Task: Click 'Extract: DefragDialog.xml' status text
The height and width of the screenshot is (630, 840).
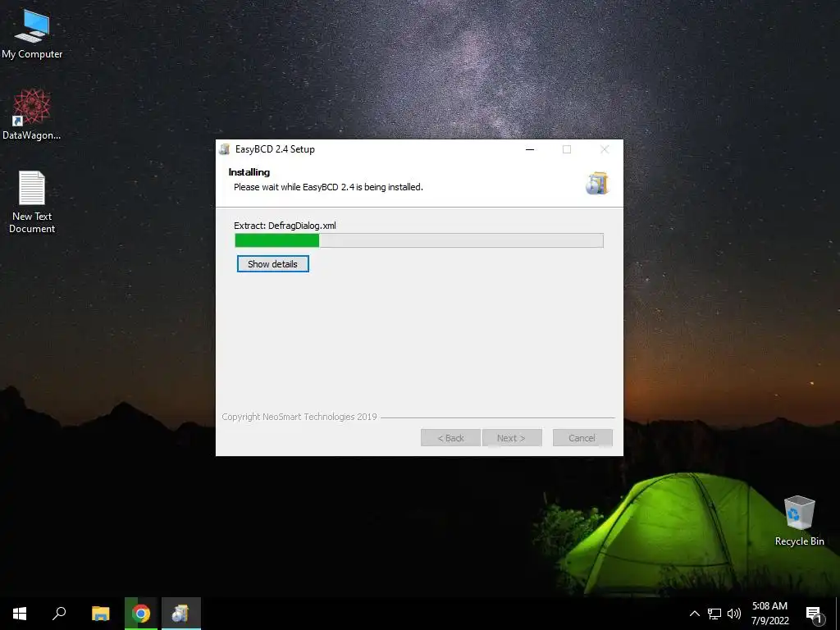Action: point(285,226)
